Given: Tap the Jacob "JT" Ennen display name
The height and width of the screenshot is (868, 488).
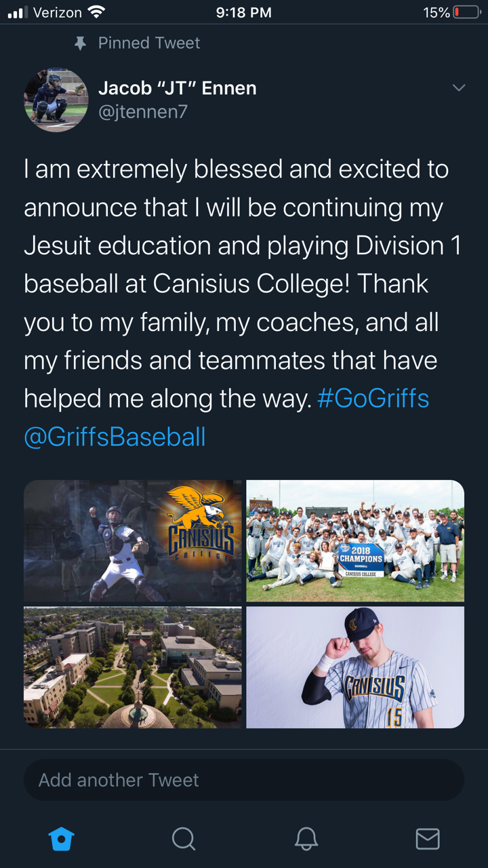Looking at the screenshot, I should [x=178, y=87].
